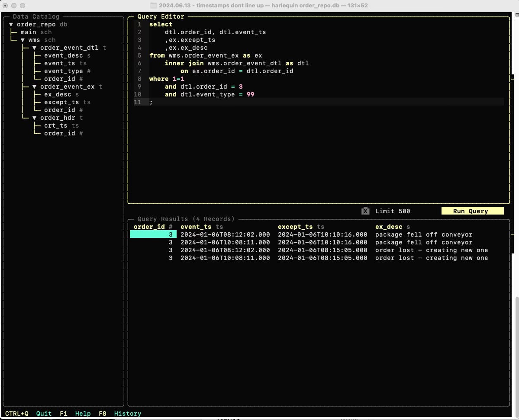Click line 11 semicolon in editor
This screenshot has height=420, width=519.
coord(151,102)
